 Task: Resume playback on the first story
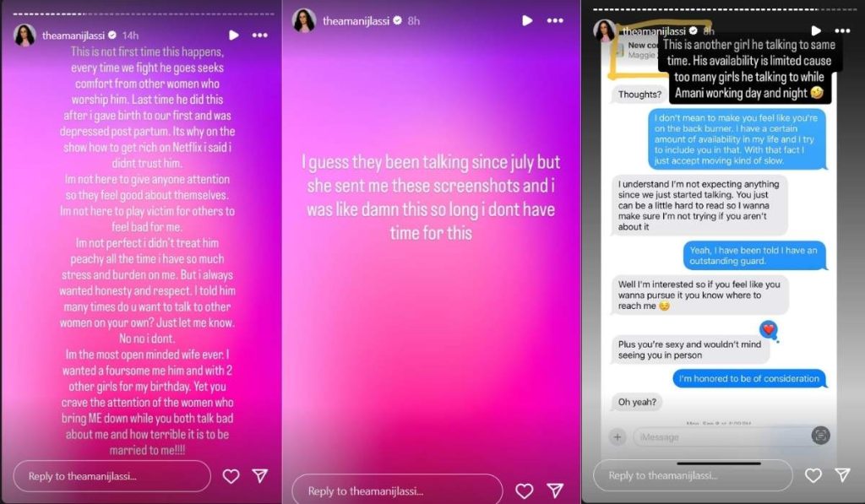234,35
